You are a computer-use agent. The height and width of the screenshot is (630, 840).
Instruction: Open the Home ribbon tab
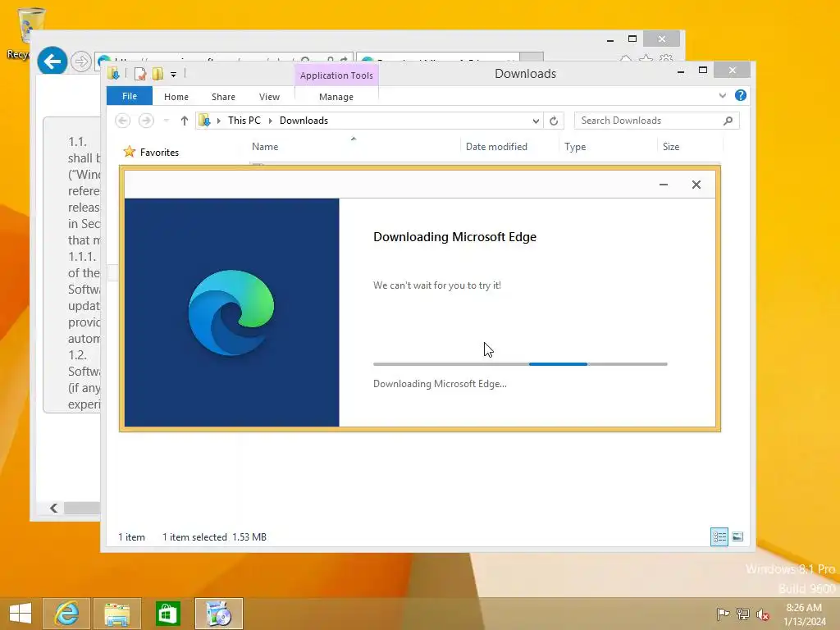click(x=176, y=97)
